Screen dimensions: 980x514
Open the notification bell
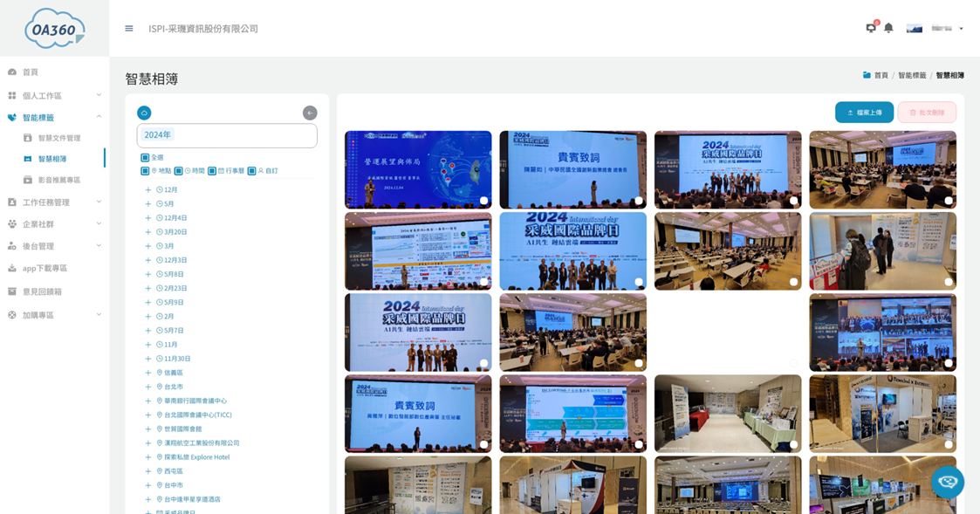888,28
